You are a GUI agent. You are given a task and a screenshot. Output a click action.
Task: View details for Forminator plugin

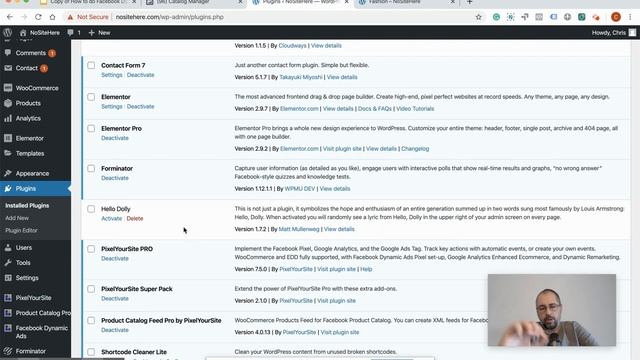(x=335, y=189)
